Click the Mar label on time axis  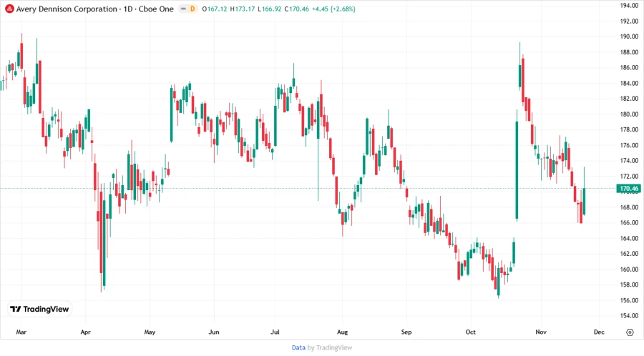click(21, 332)
